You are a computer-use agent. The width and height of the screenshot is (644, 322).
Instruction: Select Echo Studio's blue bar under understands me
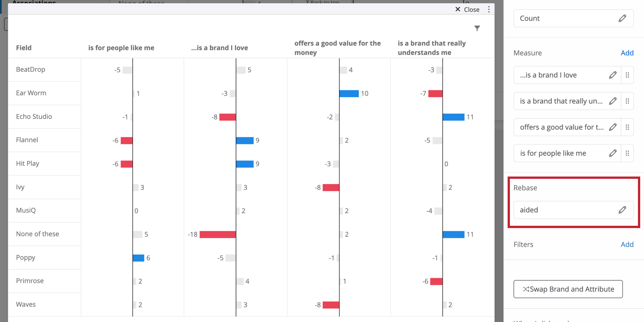(453, 117)
